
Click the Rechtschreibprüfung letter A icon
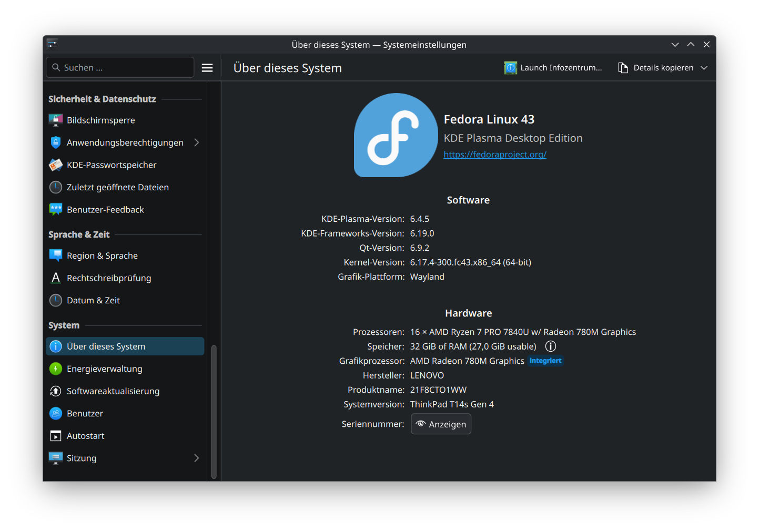tap(56, 278)
